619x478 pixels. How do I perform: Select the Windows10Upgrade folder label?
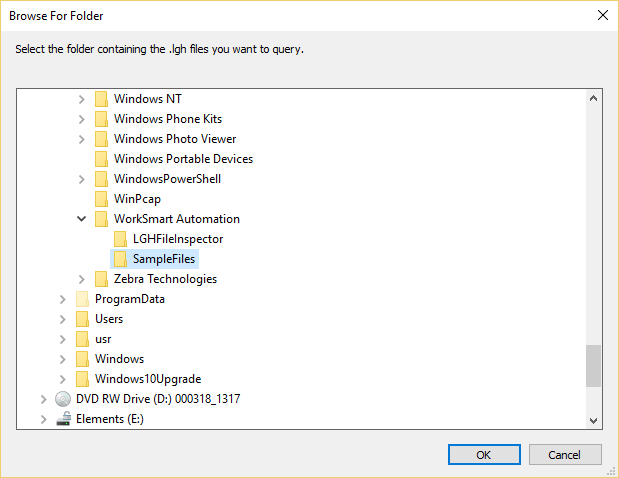[x=148, y=379]
